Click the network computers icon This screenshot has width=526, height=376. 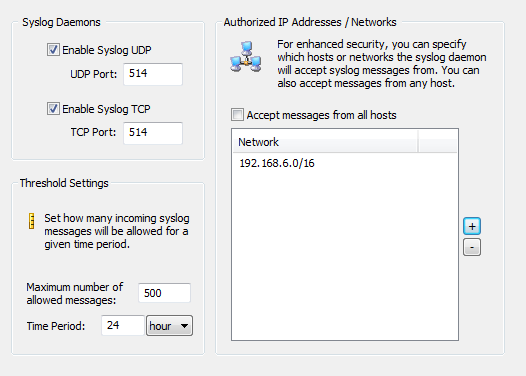pos(246,56)
